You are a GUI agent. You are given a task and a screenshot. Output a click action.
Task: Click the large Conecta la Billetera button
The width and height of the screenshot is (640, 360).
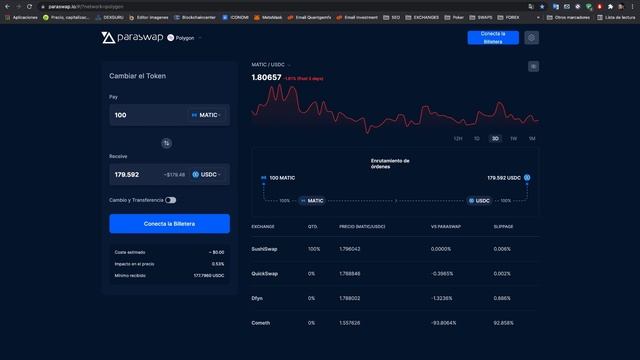point(169,224)
